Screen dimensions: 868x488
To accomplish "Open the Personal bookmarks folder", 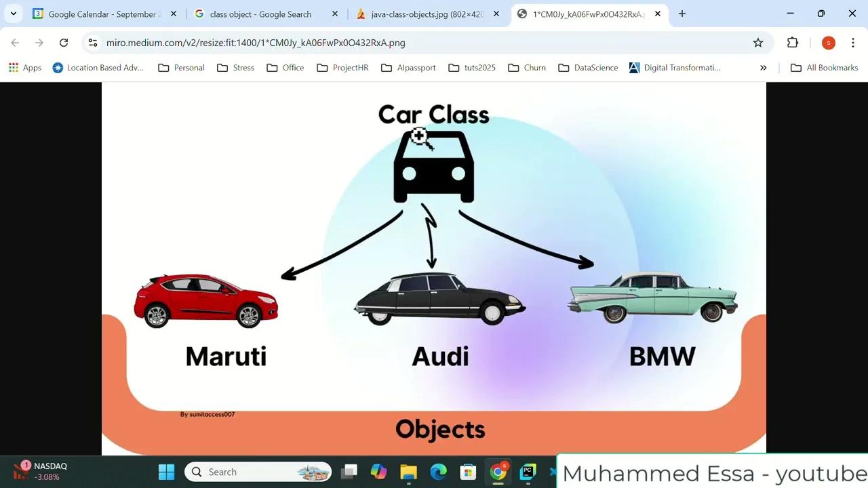I will point(181,67).
